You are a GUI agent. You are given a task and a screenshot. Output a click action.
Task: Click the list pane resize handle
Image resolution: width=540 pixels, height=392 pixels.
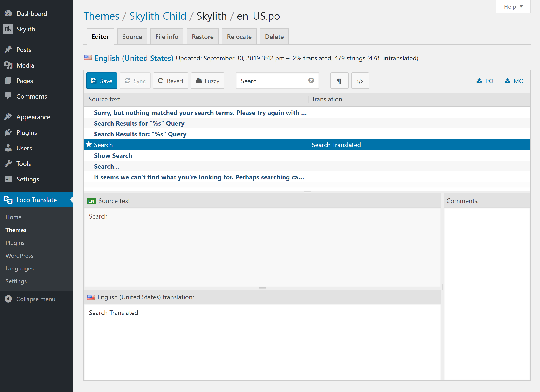click(x=307, y=192)
